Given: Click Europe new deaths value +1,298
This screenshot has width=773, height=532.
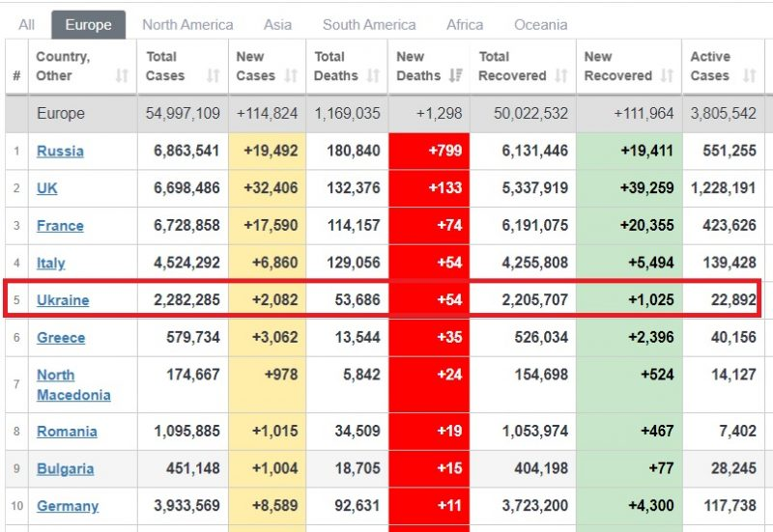Looking at the screenshot, I should pos(440,113).
